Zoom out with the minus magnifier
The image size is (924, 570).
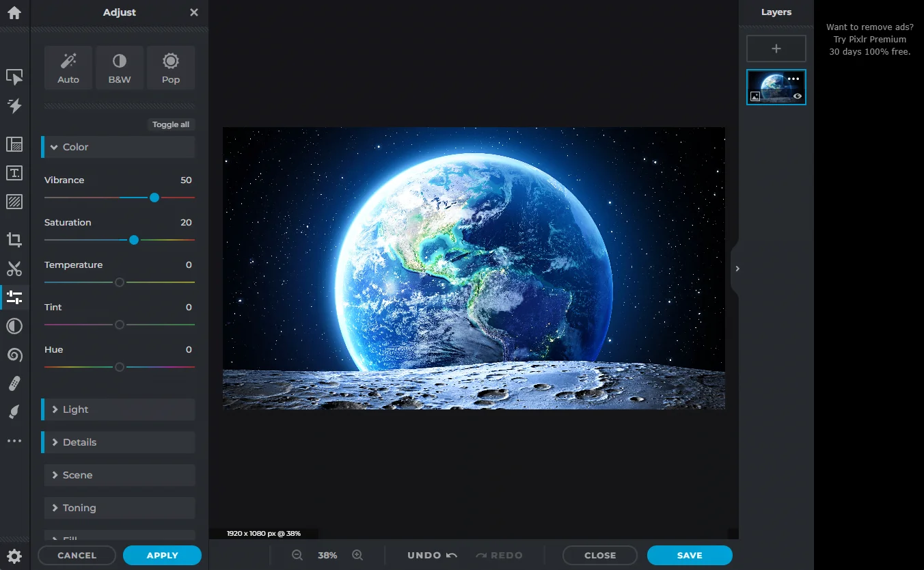(x=297, y=556)
